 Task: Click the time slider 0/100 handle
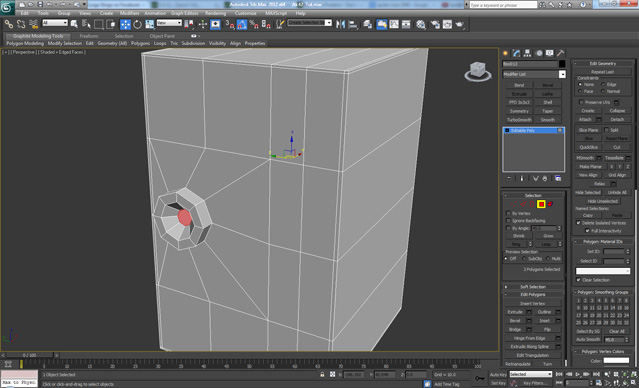tap(29, 355)
